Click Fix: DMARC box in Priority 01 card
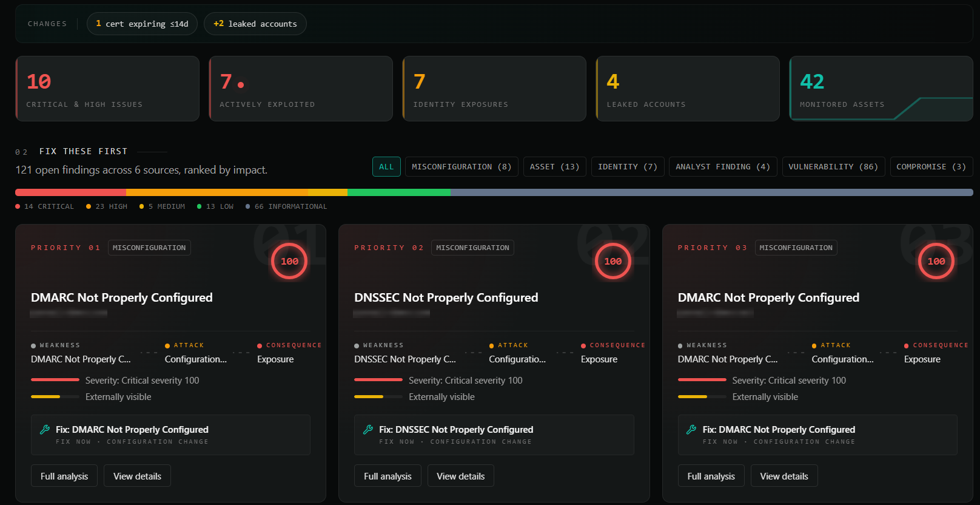 tap(170, 435)
